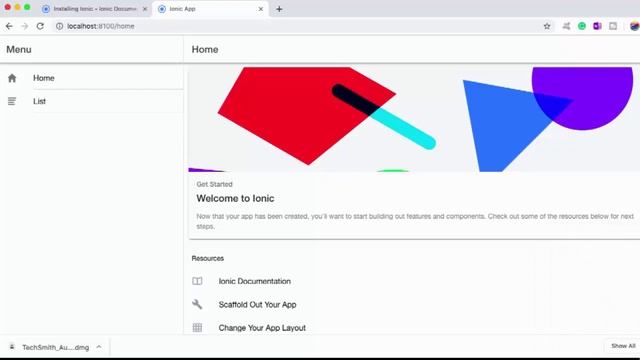This screenshot has width=640, height=360.
Task: Open the purple OneNote extension icon
Action: point(597,26)
